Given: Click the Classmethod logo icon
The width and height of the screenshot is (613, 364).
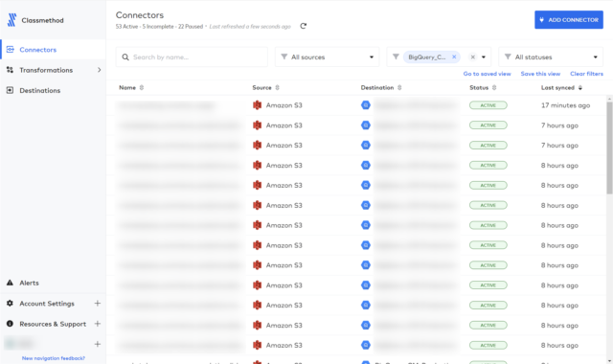Looking at the screenshot, I should (12, 20).
